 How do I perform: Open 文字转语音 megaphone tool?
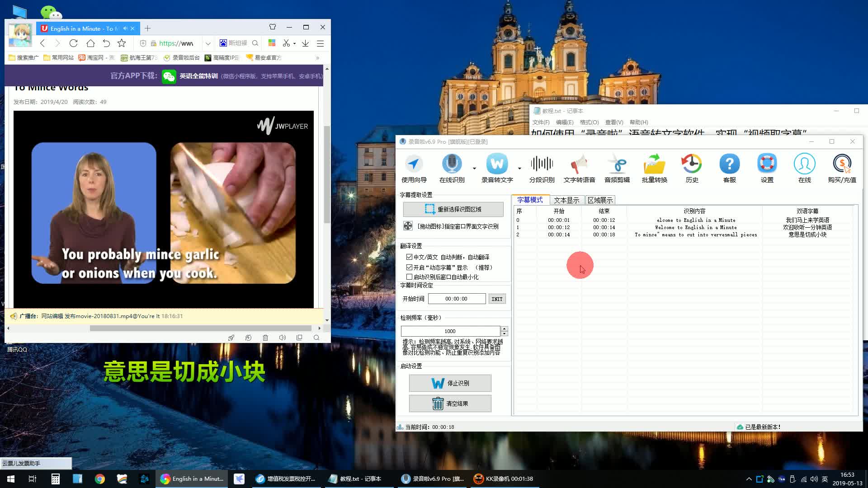tap(579, 164)
